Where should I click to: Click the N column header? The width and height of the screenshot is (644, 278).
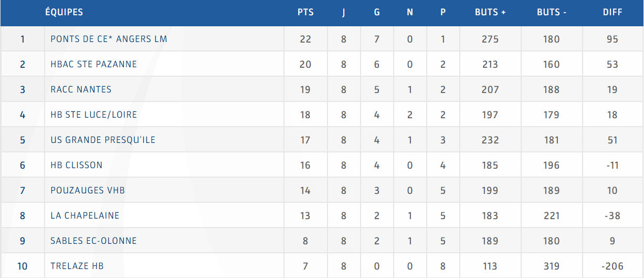click(x=410, y=12)
